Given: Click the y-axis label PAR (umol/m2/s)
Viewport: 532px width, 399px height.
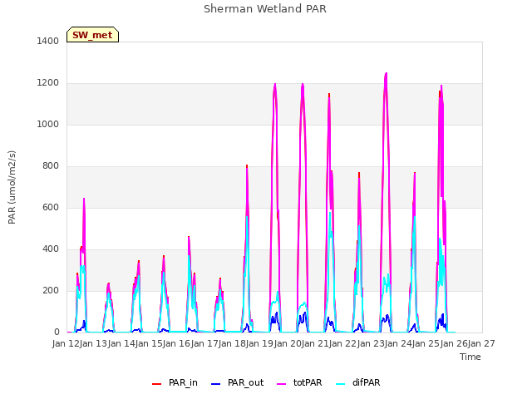Looking at the screenshot, I should (12, 187).
